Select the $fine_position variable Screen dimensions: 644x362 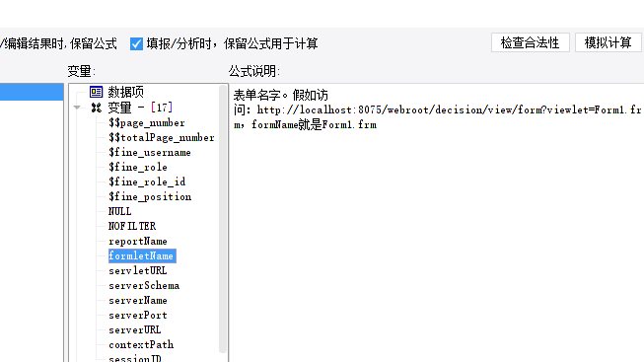(150, 197)
